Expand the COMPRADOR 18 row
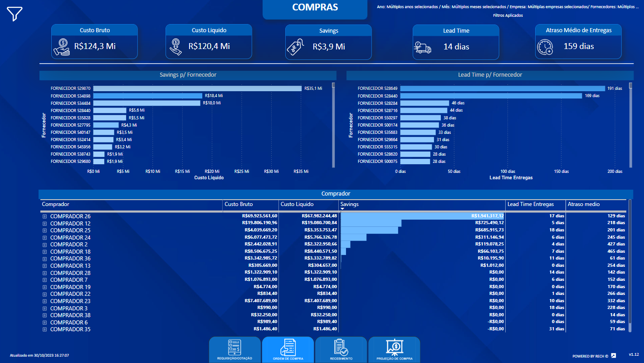The image size is (644, 363). [45, 252]
